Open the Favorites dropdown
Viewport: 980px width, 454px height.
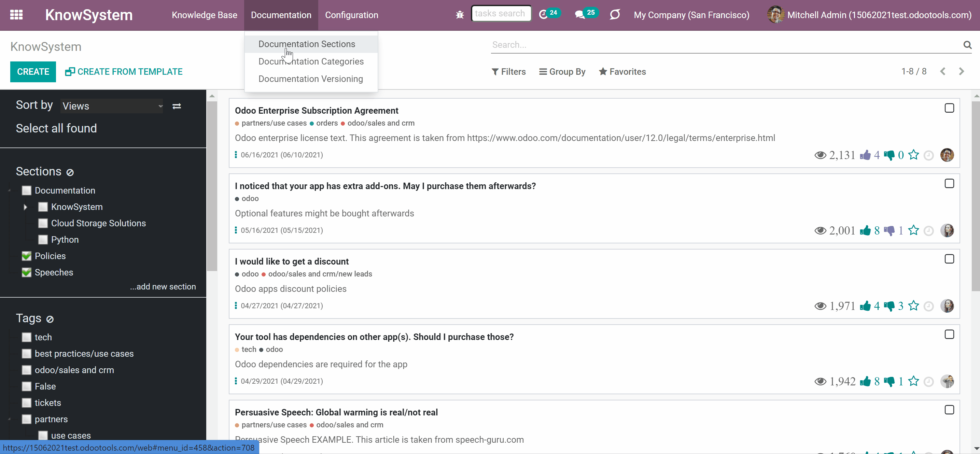tap(622, 71)
